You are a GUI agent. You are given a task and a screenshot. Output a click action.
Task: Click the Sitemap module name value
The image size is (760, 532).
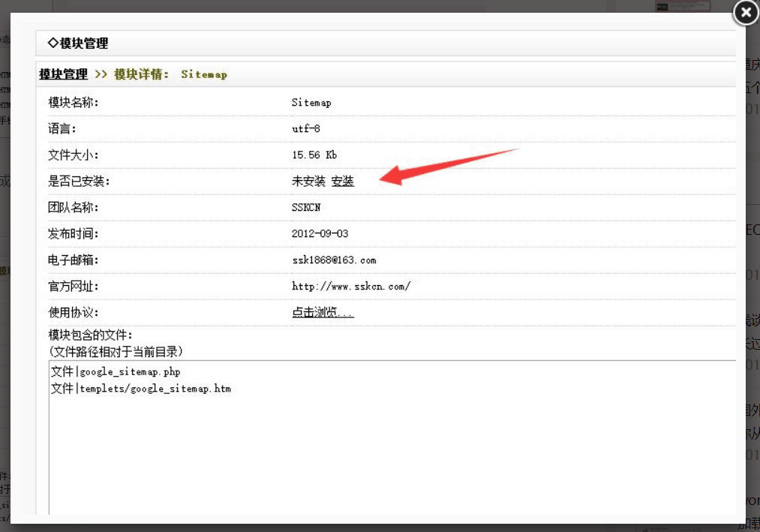point(311,102)
